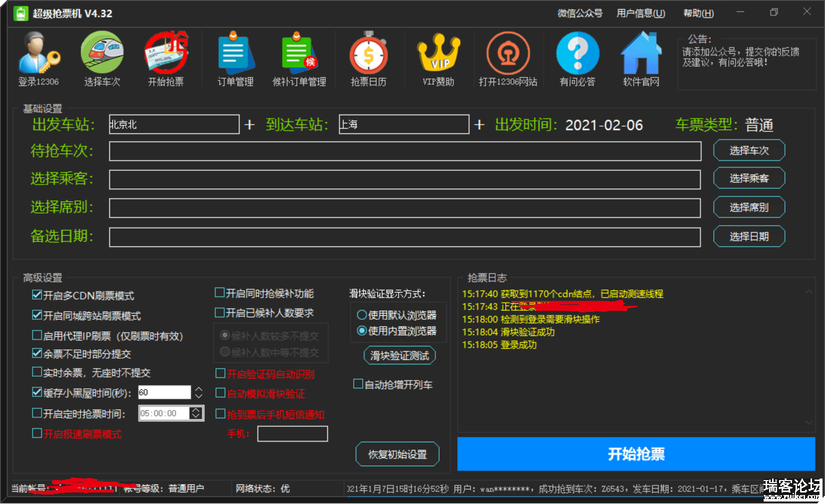Select 使用默认浏览器 radio option
825x504 pixels.
(x=362, y=315)
